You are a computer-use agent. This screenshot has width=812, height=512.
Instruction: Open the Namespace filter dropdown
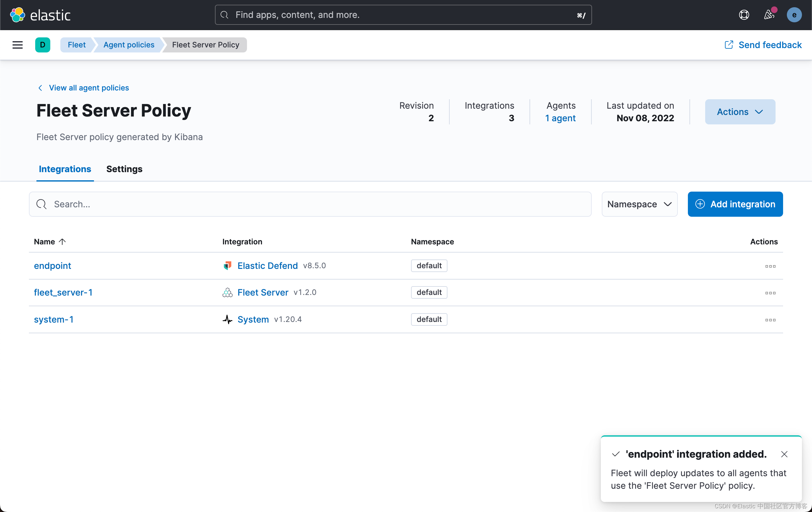(x=639, y=204)
